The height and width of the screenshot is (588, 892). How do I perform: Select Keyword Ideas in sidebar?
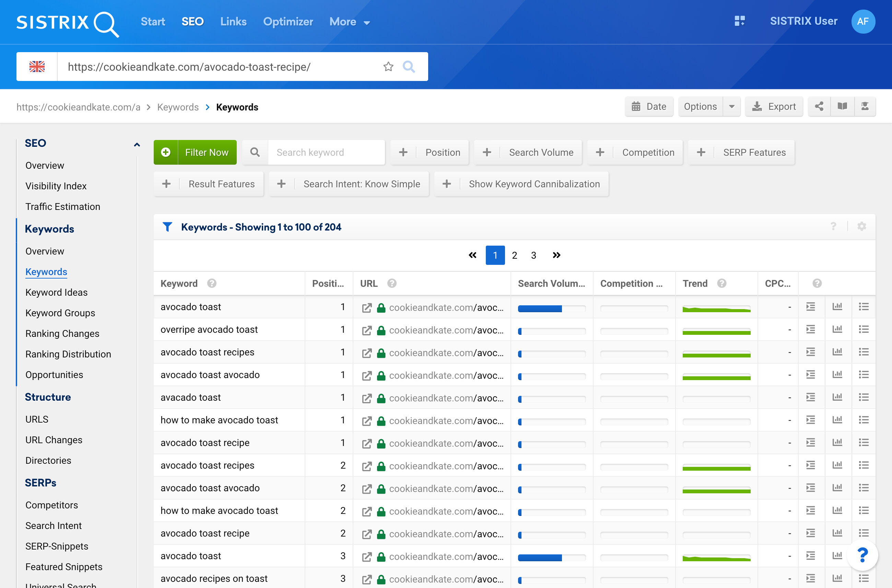click(x=56, y=292)
